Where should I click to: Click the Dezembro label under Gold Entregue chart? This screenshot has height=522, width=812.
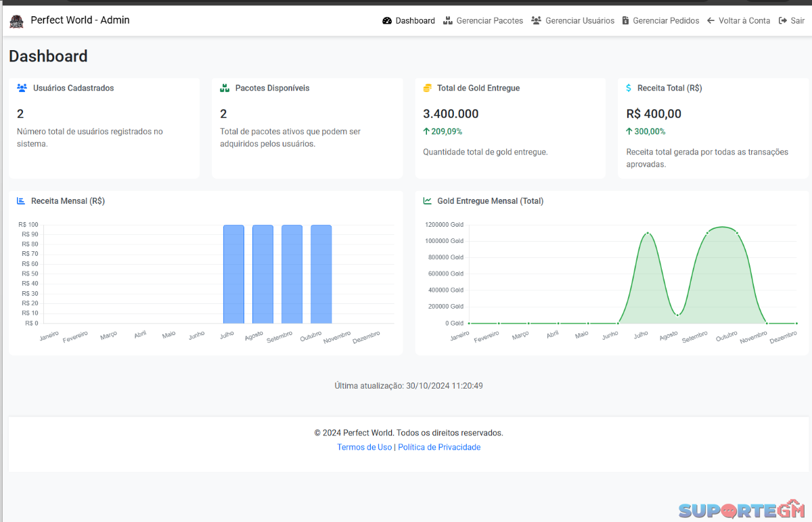click(784, 337)
